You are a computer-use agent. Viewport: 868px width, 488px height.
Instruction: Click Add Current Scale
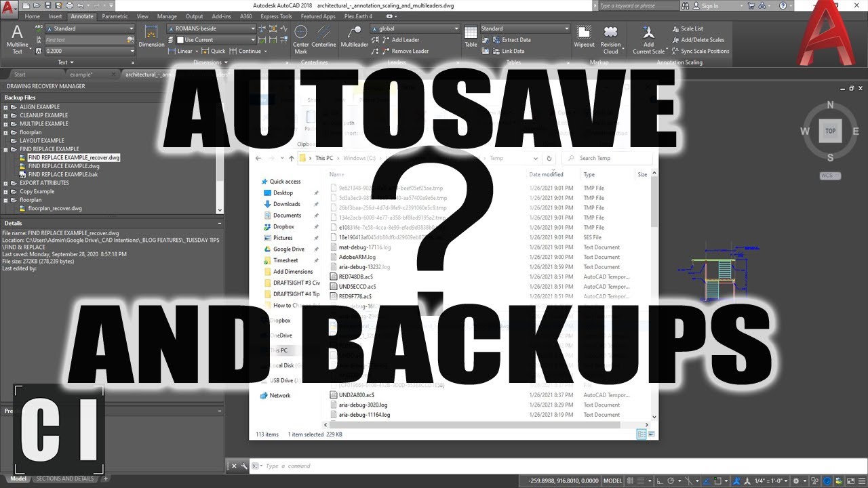pyautogui.click(x=649, y=40)
